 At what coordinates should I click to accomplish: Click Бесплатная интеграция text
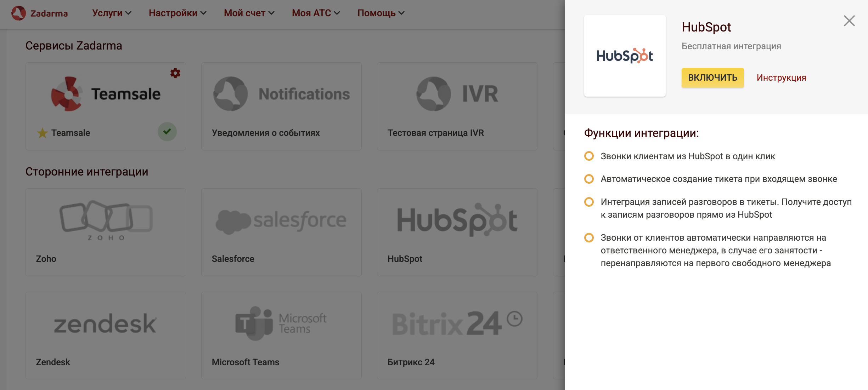[731, 46]
